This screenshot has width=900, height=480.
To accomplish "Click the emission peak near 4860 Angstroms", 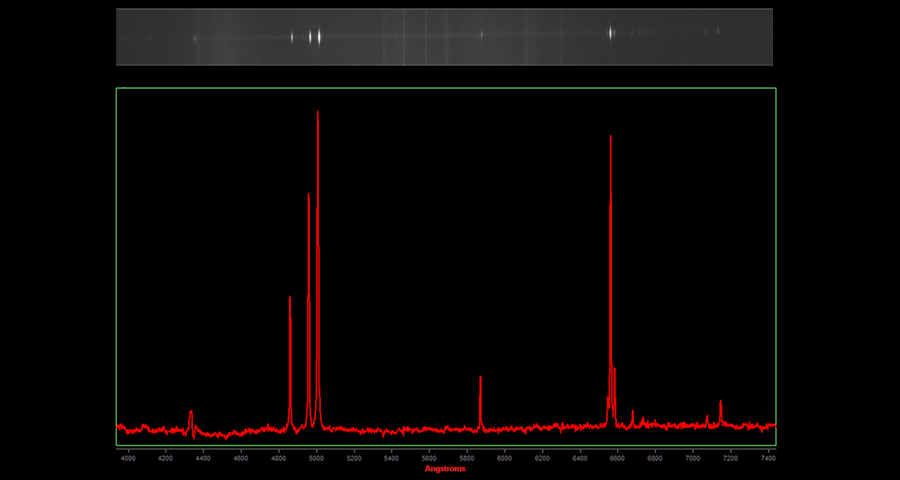I will (x=290, y=298).
